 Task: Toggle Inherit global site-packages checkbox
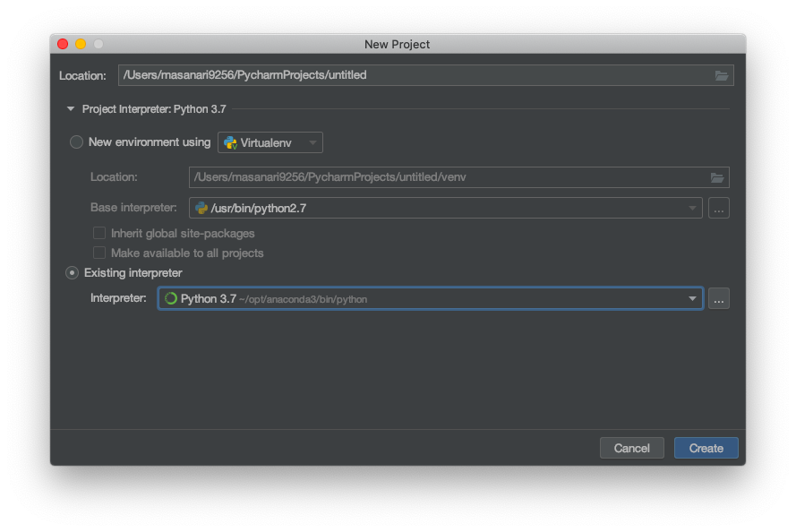pos(99,233)
